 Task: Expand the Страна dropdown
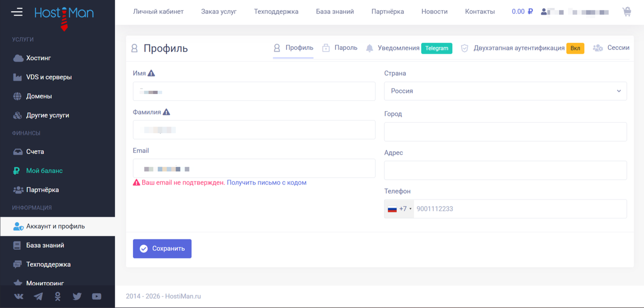click(506, 91)
